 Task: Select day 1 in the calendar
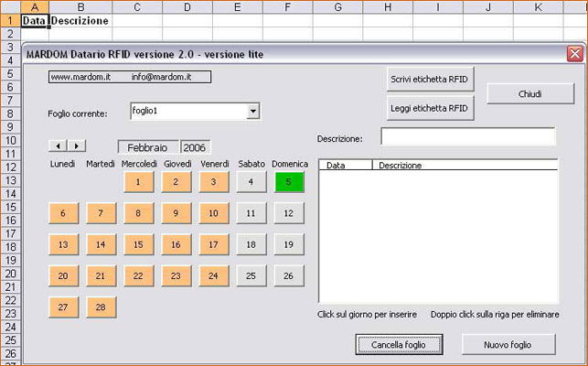click(x=138, y=182)
